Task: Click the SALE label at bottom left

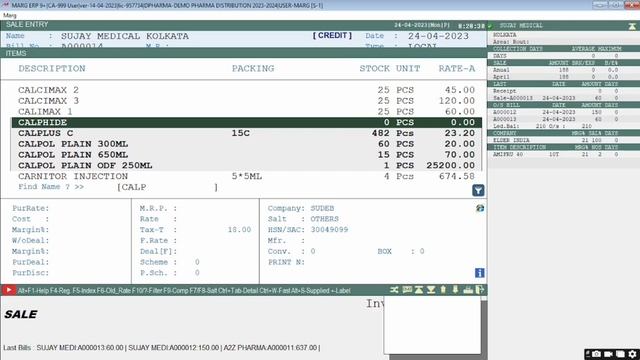Action: click(x=20, y=314)
